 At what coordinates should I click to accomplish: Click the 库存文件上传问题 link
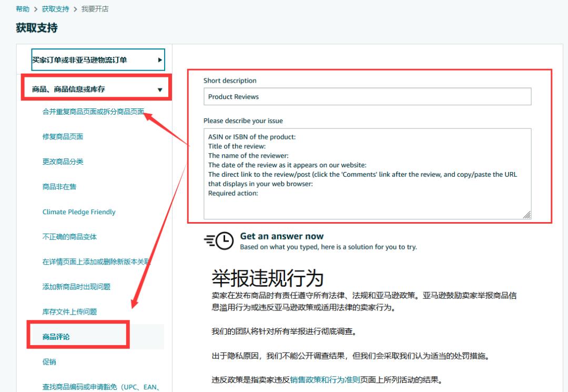pyautogui.click(x=71, y=311)
